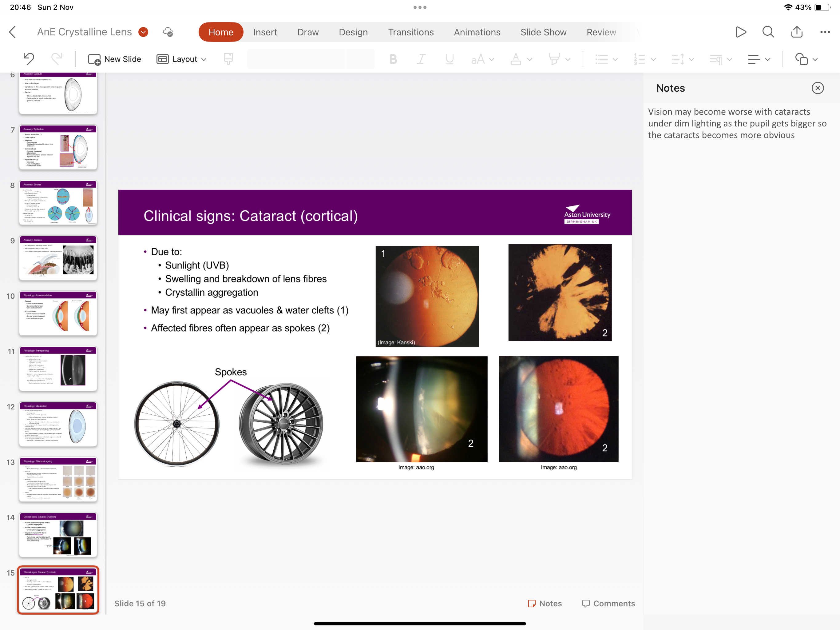Image resolution: width=840 pixels, height=630 pixels.
Task: Open the document title dropdown
Action: pos(143,32)
